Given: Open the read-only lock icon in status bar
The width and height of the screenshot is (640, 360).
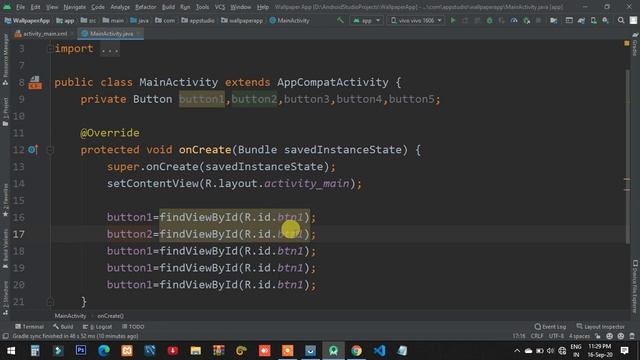Looking at the screenshot, I should pos(598,336).
